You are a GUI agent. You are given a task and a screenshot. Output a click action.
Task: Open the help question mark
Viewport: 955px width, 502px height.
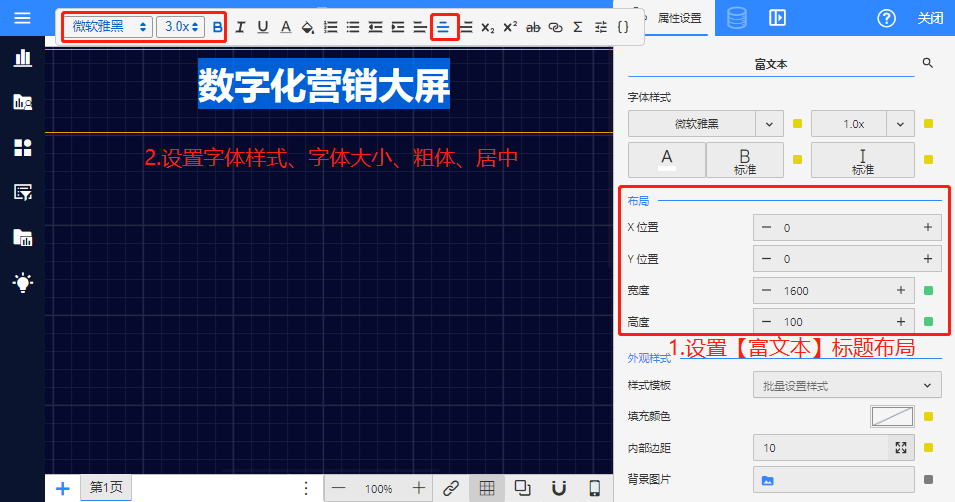pos(886,18)
